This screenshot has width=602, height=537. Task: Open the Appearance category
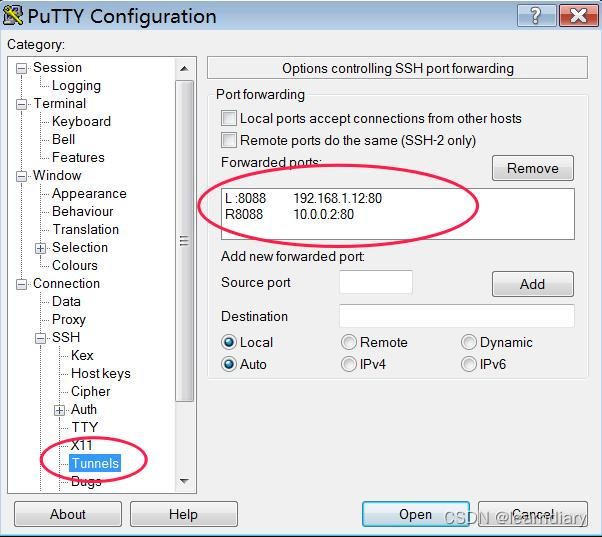[89, 193]
